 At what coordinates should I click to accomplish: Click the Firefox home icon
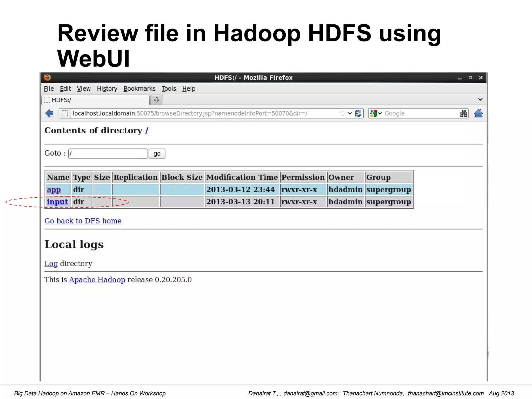478,113
